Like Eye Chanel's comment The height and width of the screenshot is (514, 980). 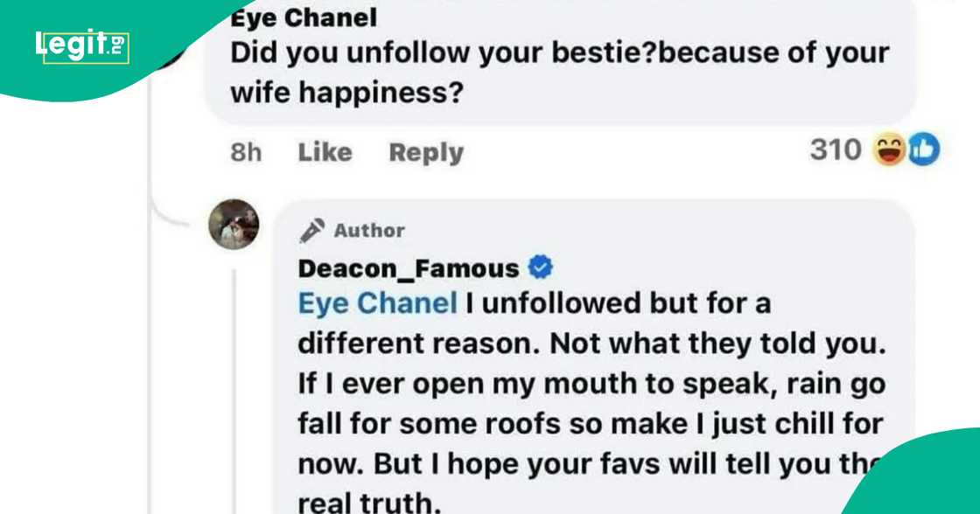pos(325,152)
